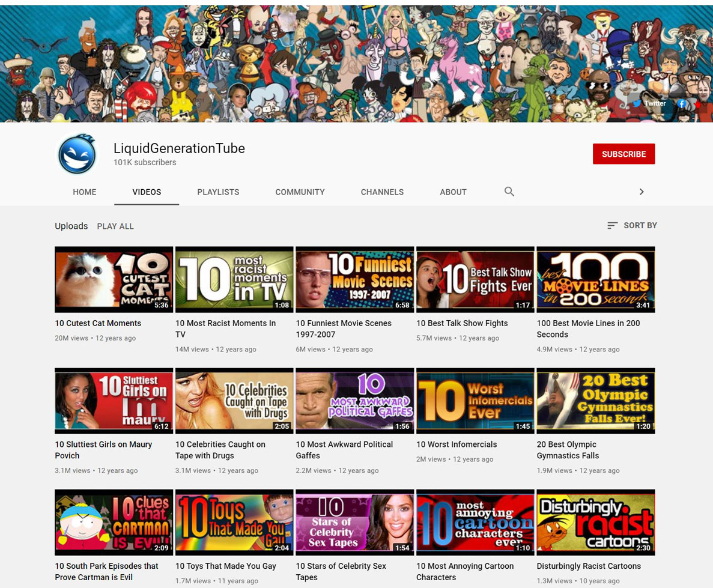Click the title '10 Best Talk Show Fights'
The image size is (713, 588).
click(462, 323)
